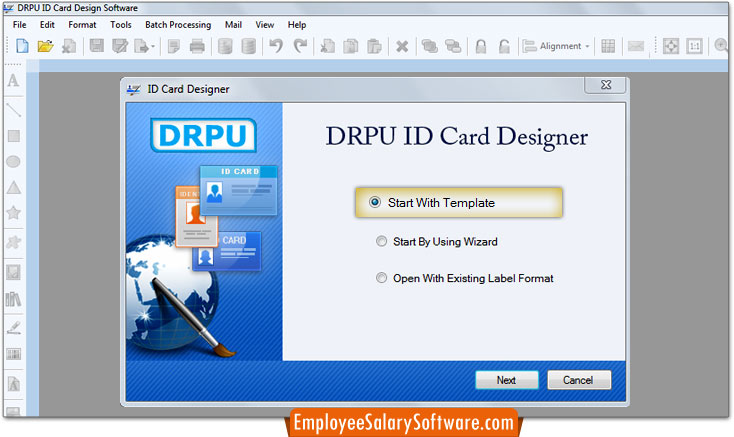Image resolution: width=734 pixels, height=437 pixels.
Task: Click the 1:1 actual size icon
Action: click(x=694, y=46)
